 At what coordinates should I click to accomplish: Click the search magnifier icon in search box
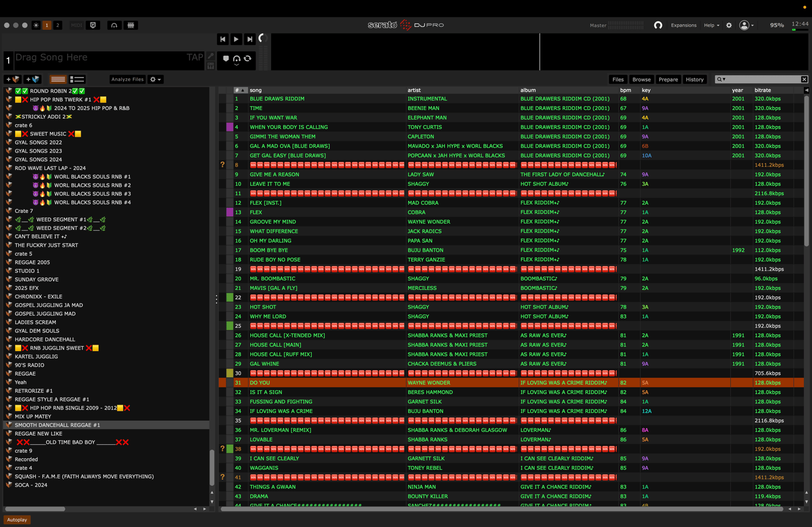pyautogui.click(x=719, y=80)
